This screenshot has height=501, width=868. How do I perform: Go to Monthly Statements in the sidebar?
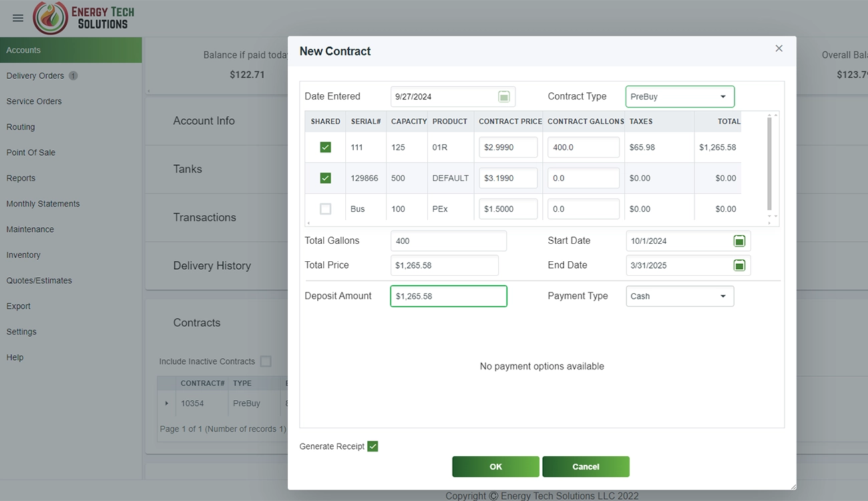(43, 204)
